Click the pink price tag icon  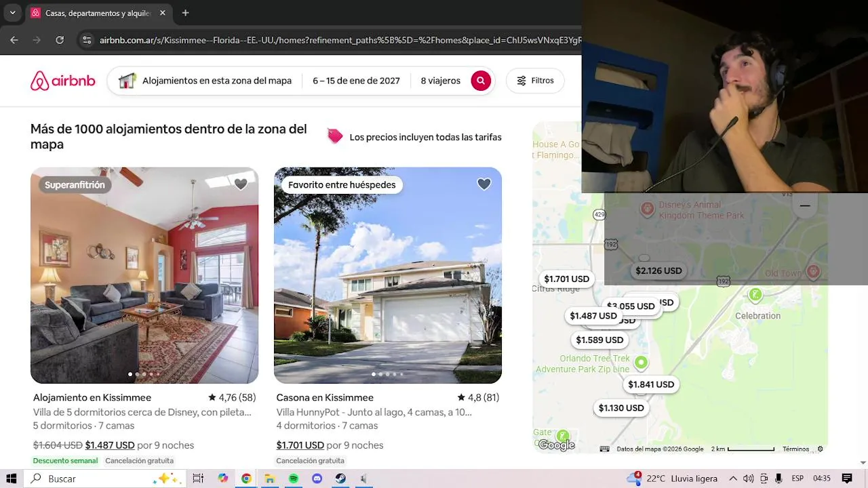(x=335, y=136)
